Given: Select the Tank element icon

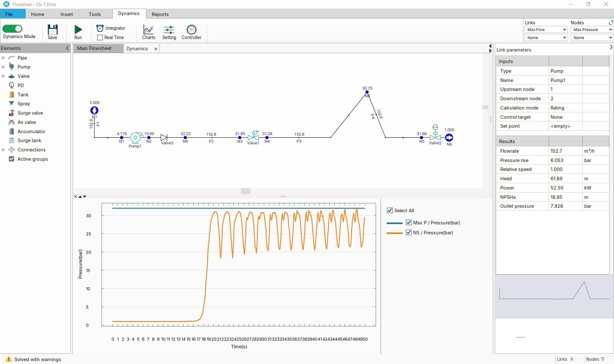Looking at the screenshot, I should [12, 94].
